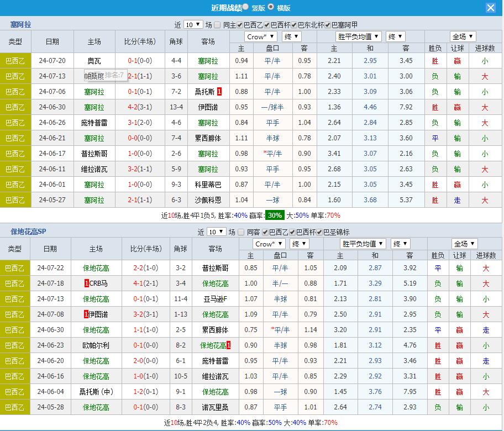Select the 横版 radio option
The image size is (504, 431).
click(271, 7)
